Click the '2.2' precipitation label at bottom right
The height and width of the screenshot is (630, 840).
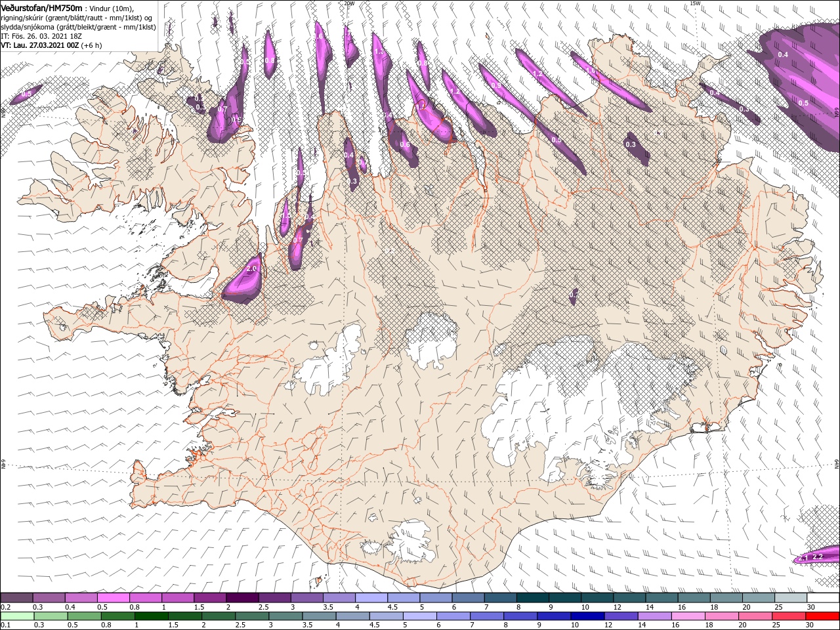(817, 556)
